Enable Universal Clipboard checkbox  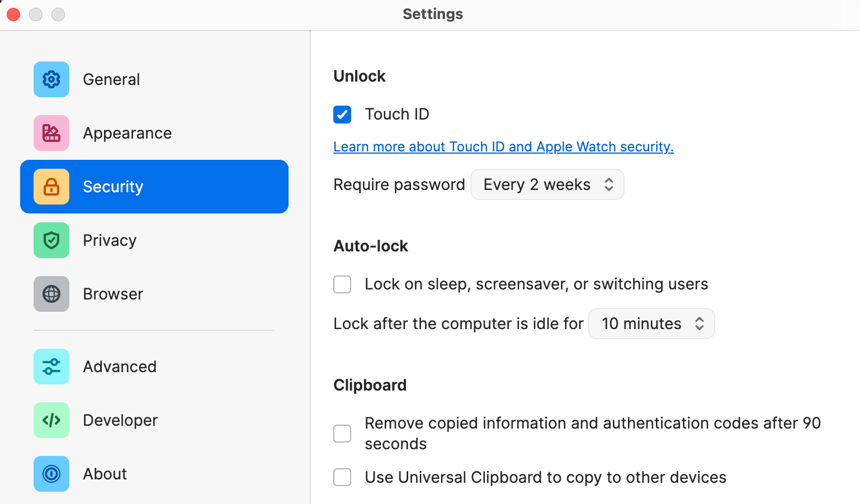coord(342,477)
